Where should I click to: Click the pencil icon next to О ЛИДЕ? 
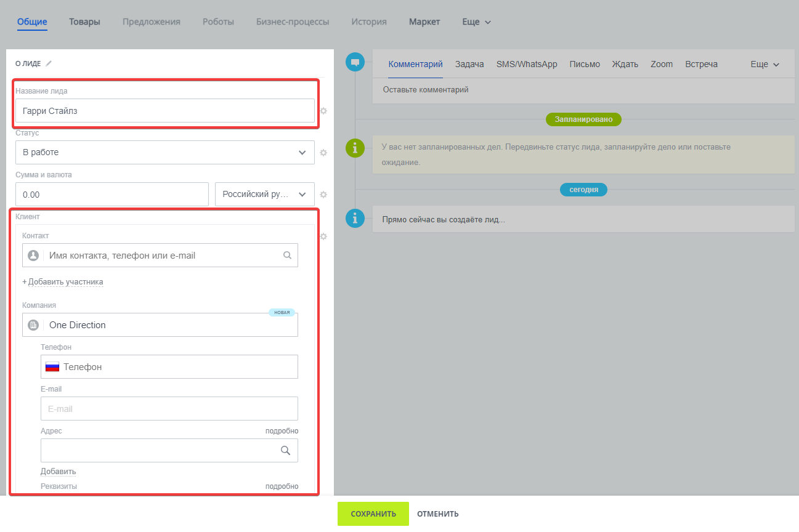point(49,63)
